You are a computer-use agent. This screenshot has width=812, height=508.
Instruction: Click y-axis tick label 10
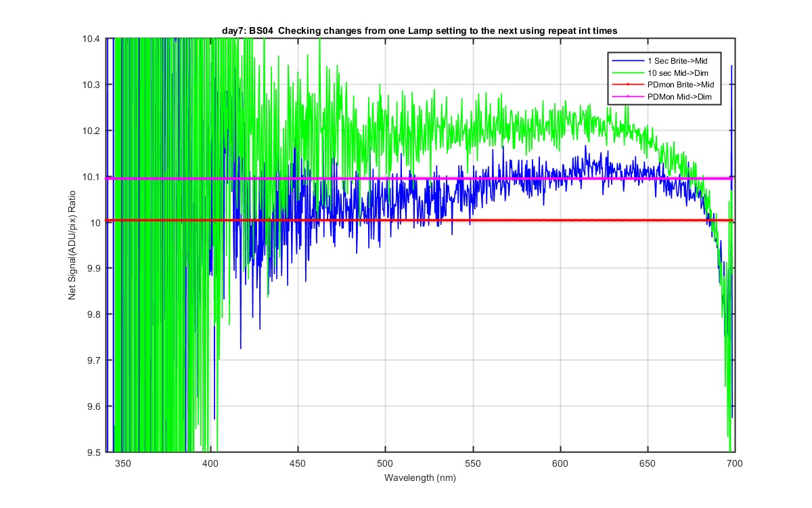pyautogui.click(x=96, y=223)
